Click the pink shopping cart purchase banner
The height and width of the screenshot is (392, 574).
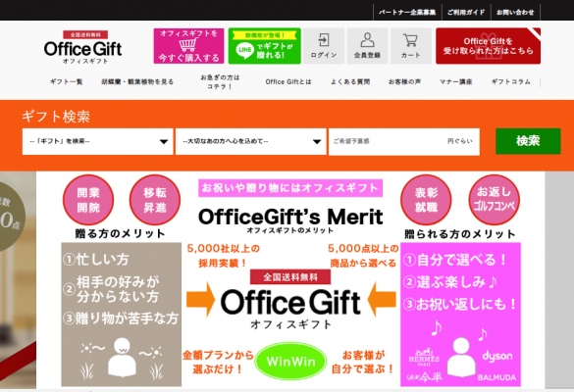pyautogui.click(x=188, y=46)
